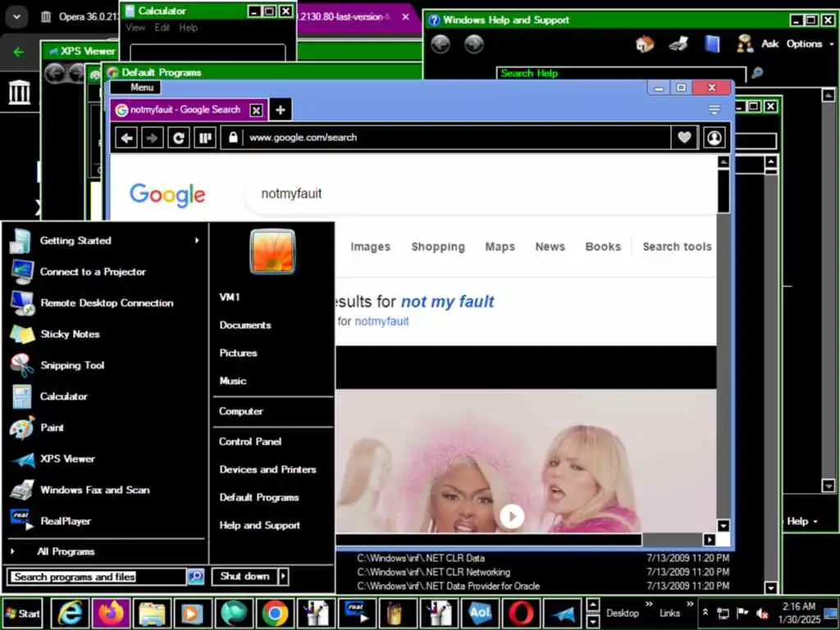Open a new browser tab with plus button
Image resolution: width=840 pixels, height=630 pixels.
[x=281, y=110]
